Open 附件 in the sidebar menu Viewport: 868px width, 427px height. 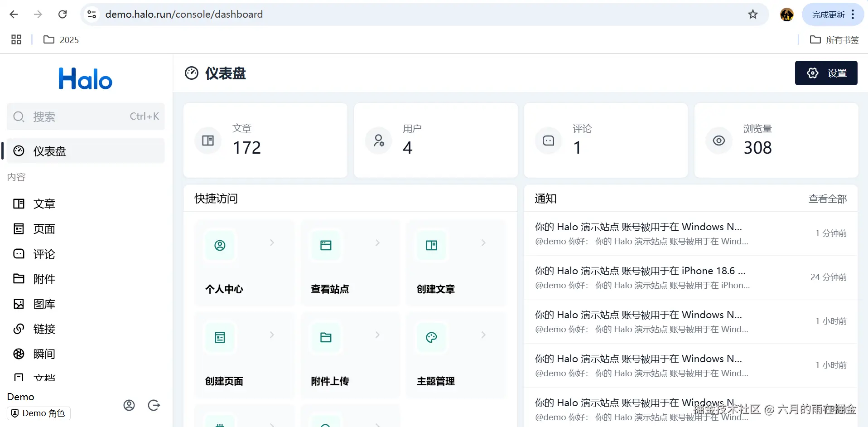86,279
